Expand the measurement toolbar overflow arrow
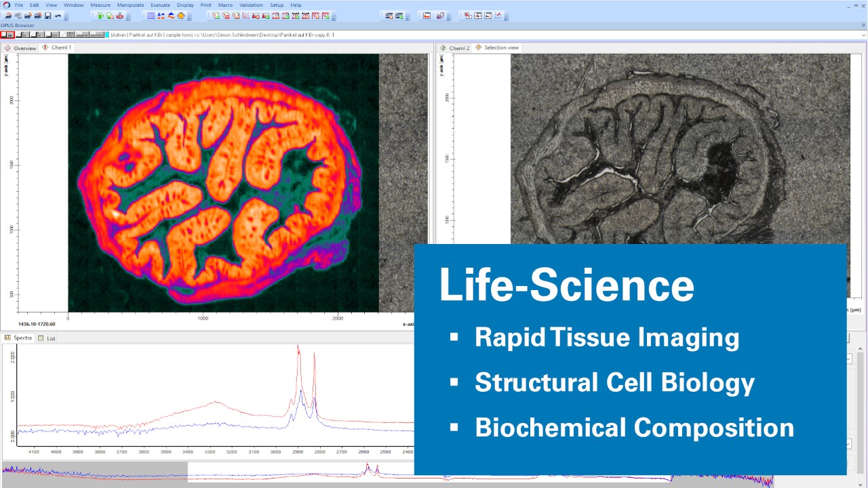 tap(129, 17)
